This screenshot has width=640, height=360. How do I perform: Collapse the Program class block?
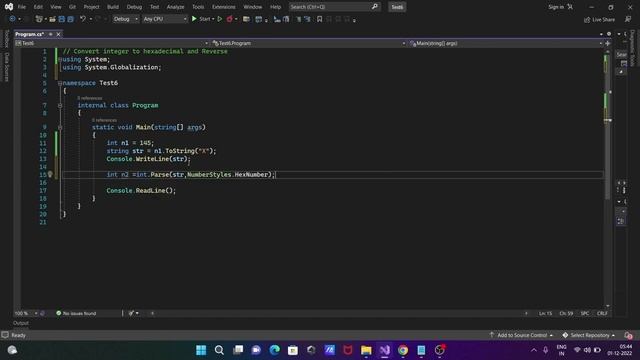click(60, 105)
